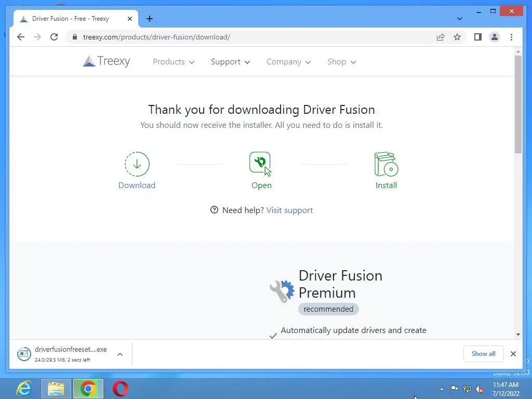Click the Install box icon
Screen dimensions: 532x399
tap(386, 164)
